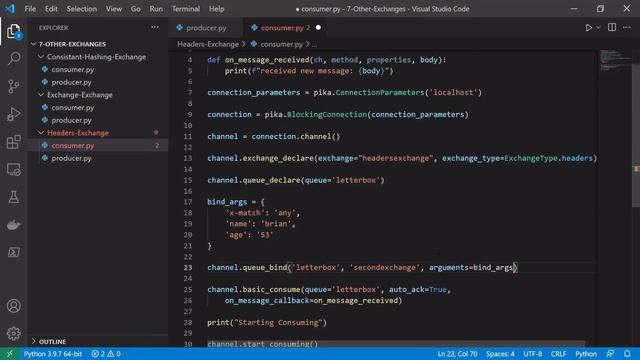The width and height of the screenshot is (640, 360).
Task: Open the Testing flask view
Action: point(13,197)
